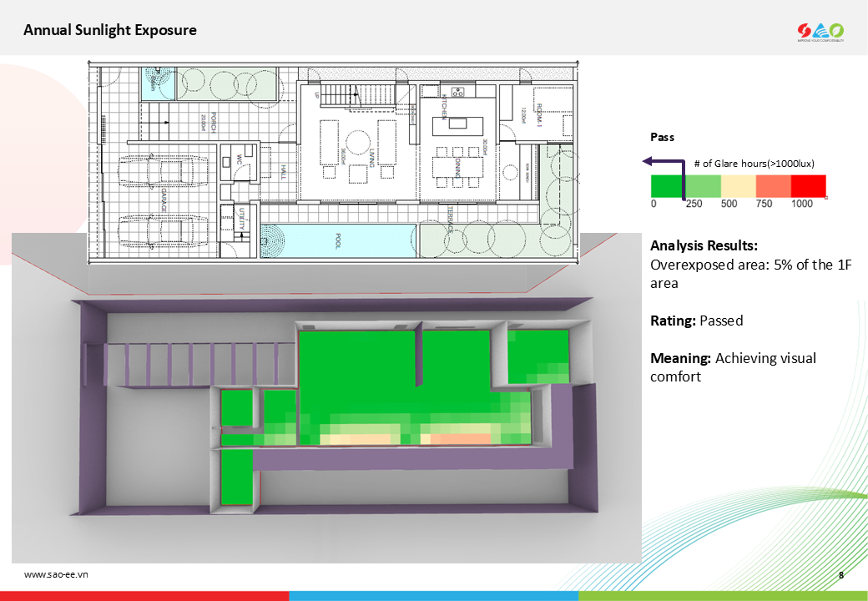The image size is (868, 601).
Task: Click the legend value '500'
Action: tap(729, 204)
